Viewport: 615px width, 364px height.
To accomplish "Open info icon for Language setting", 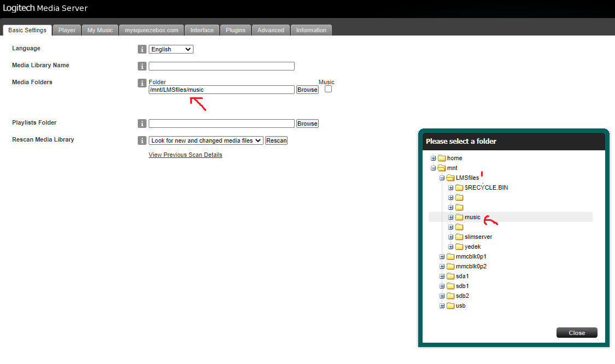I will [142, 49].
